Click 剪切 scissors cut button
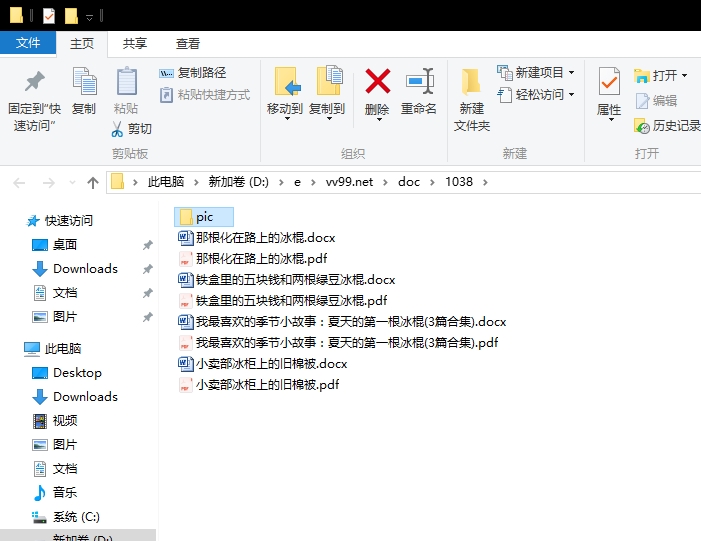 132,129
